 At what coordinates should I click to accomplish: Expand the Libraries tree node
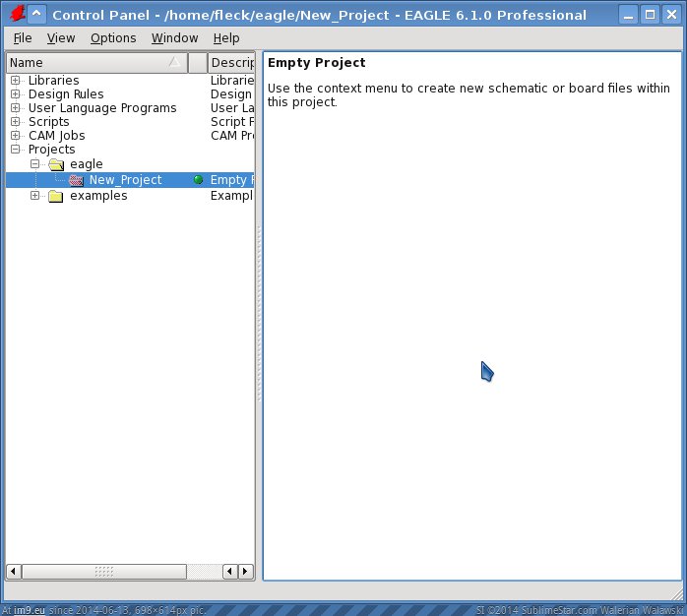[16, 81]
